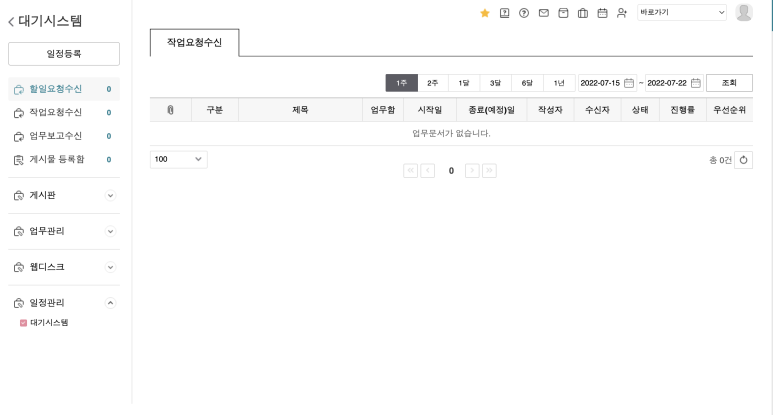Image resolution: width=773 pixels, height=415 pixels.
Task: Switch to the 작업요청수신 tab
Action: (x=194, y=44)
